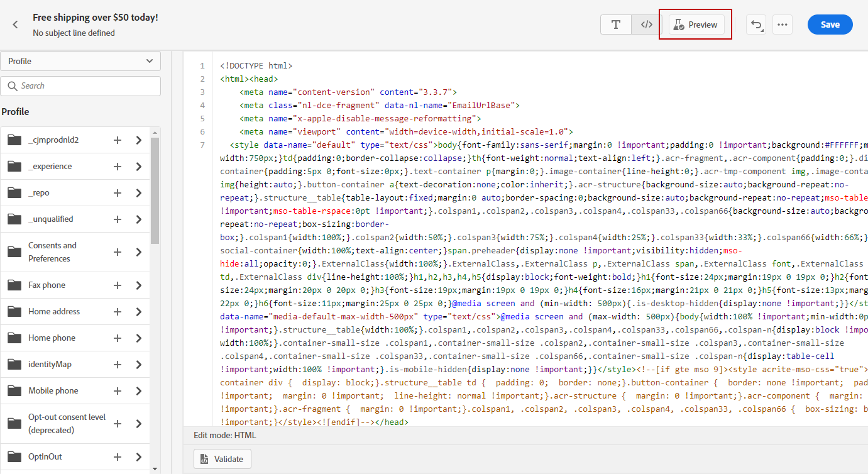Expand the Mobile phone chevron
The width and height of the screenshot is (868, 474).
139,391
